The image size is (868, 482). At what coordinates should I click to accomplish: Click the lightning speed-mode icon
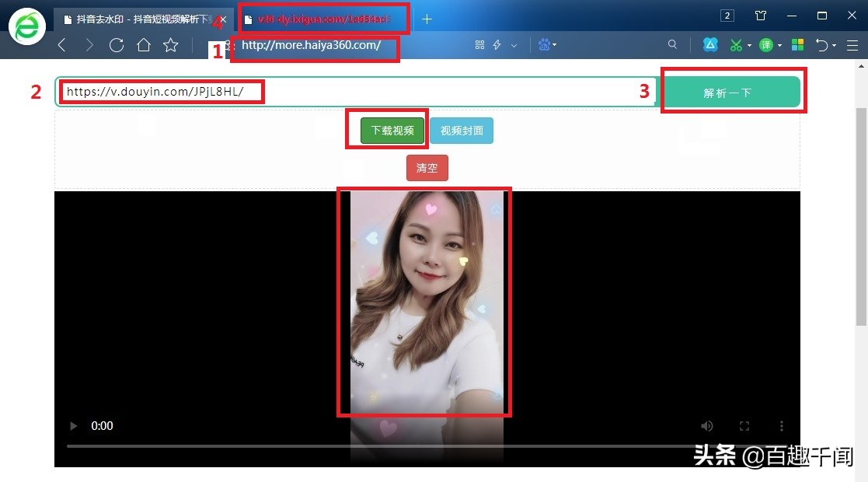click(497, 44)
